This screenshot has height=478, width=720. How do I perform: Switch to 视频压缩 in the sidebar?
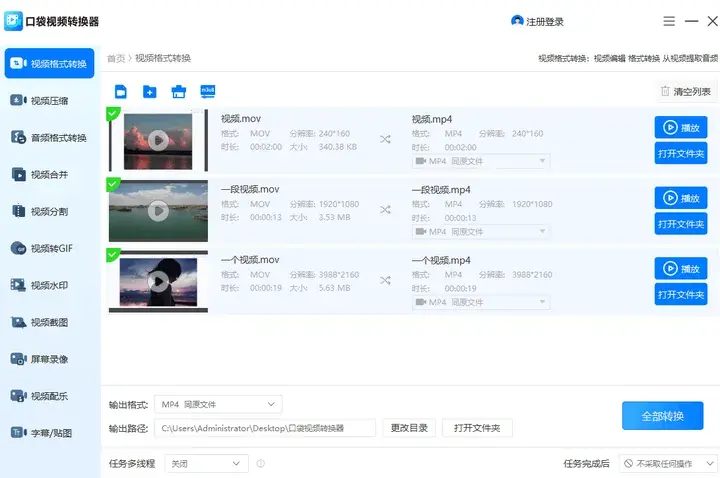[x=50, y=100]
